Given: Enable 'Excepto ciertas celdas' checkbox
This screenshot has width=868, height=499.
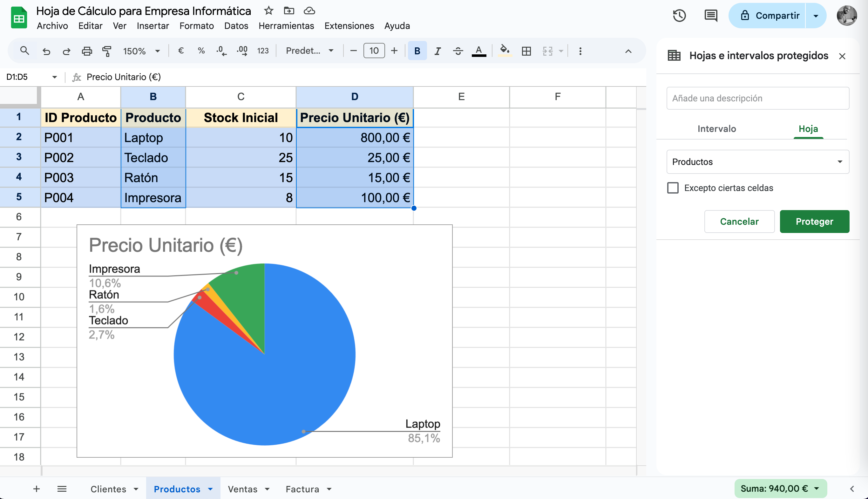Looking at the screenshot, I should point(673,188).
